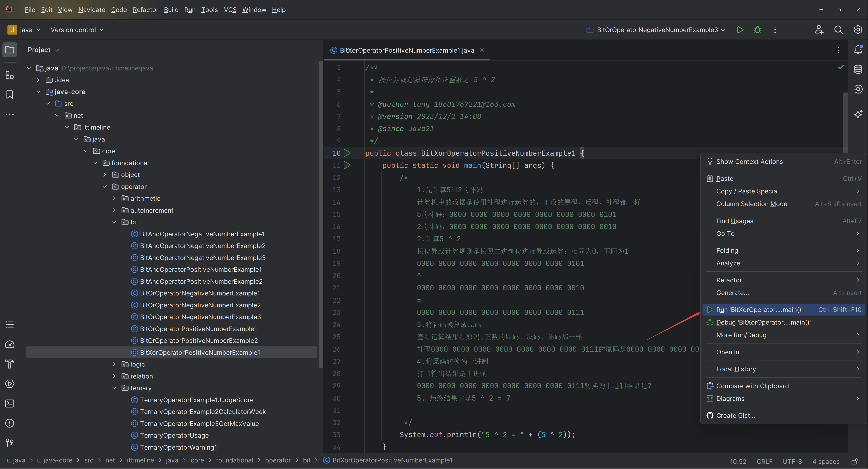
Task: Open the Build hammer tool window
Action: (x=10, y=364)
